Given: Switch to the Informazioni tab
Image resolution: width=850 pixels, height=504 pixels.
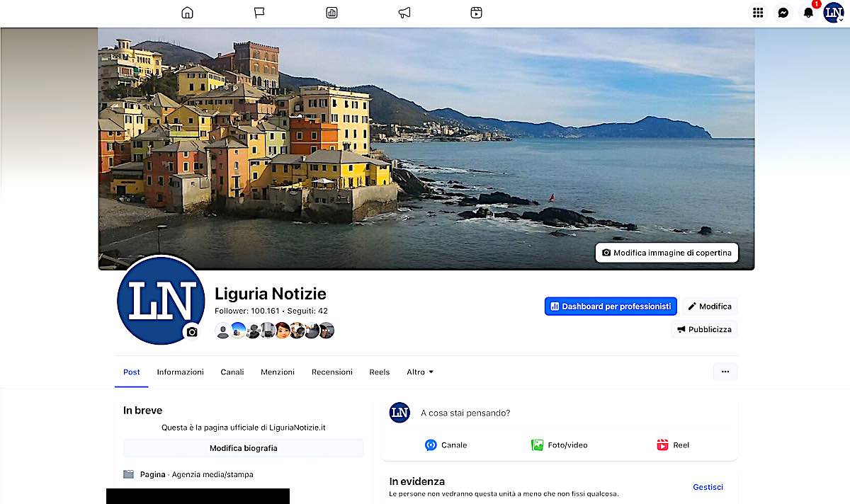Looking at the screenshot, I should [180, 372].
